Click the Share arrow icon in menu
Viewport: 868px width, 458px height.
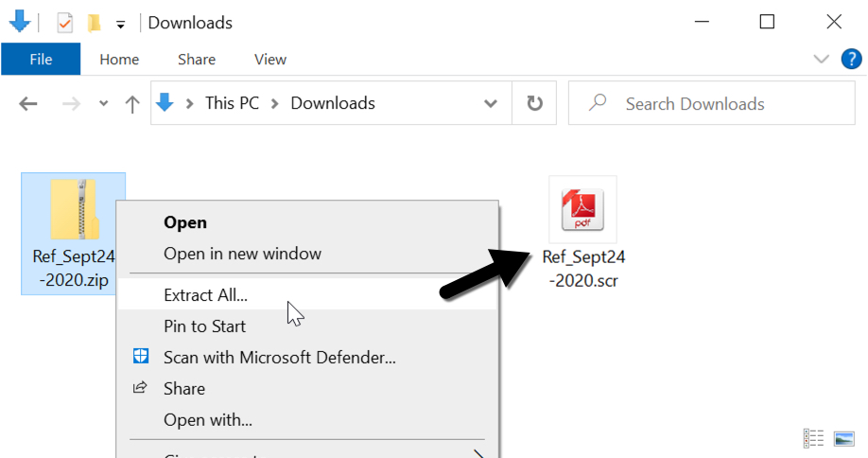pos(140,387)
